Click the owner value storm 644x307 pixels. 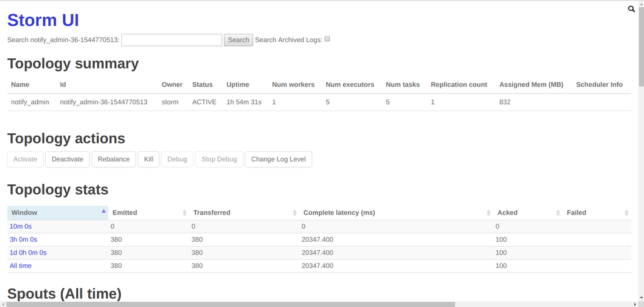[x=170, y=102]
